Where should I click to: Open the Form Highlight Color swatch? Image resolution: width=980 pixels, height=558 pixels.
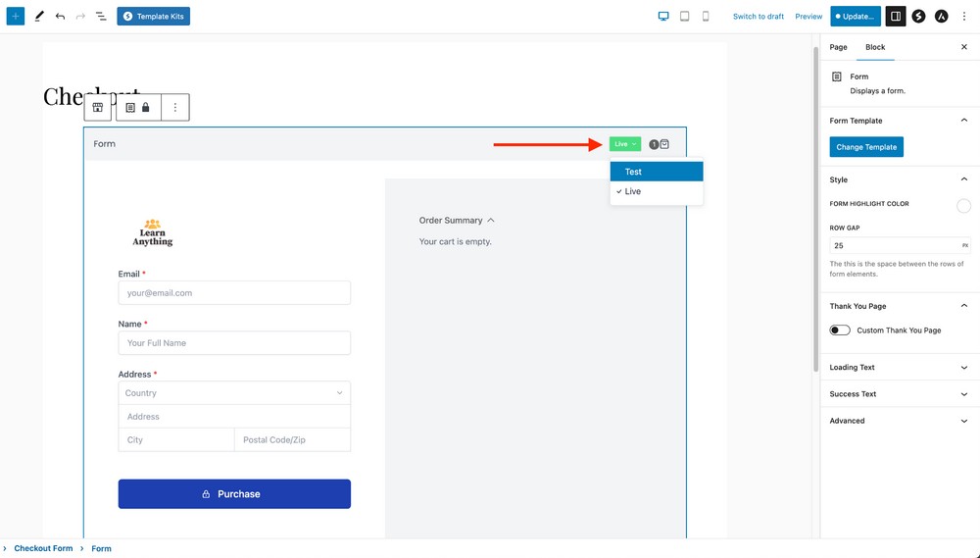click(963, 206)
